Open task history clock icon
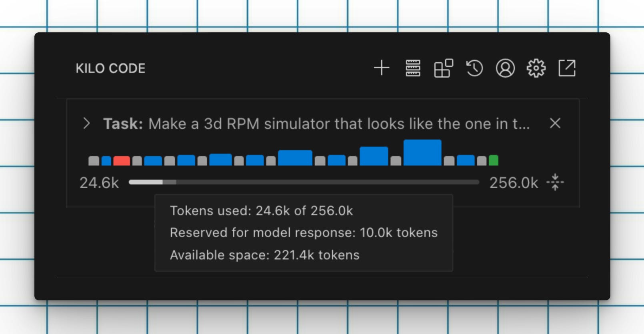 pos(474,68)
